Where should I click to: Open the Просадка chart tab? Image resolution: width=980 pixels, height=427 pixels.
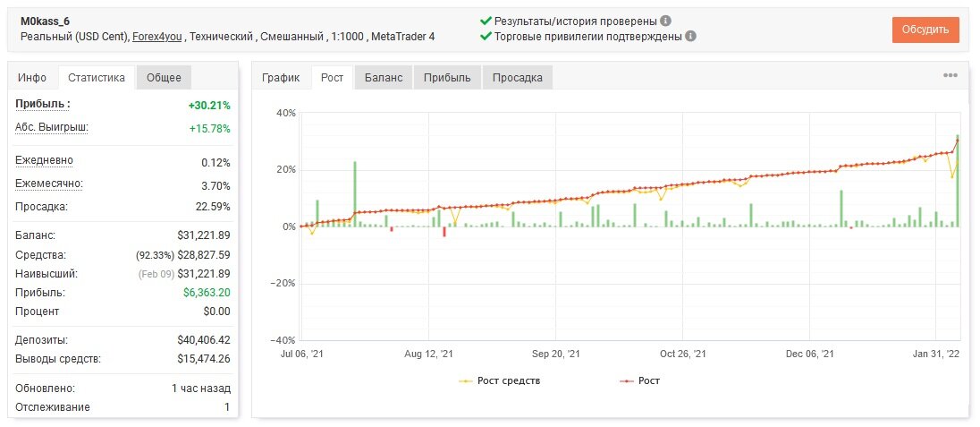(x=518, y=78)
